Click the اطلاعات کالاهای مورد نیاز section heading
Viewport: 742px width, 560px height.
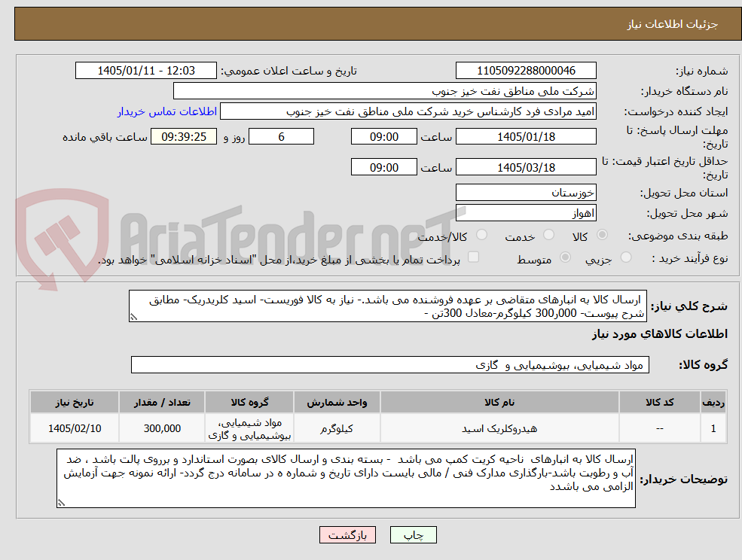(x=660, y=334)
